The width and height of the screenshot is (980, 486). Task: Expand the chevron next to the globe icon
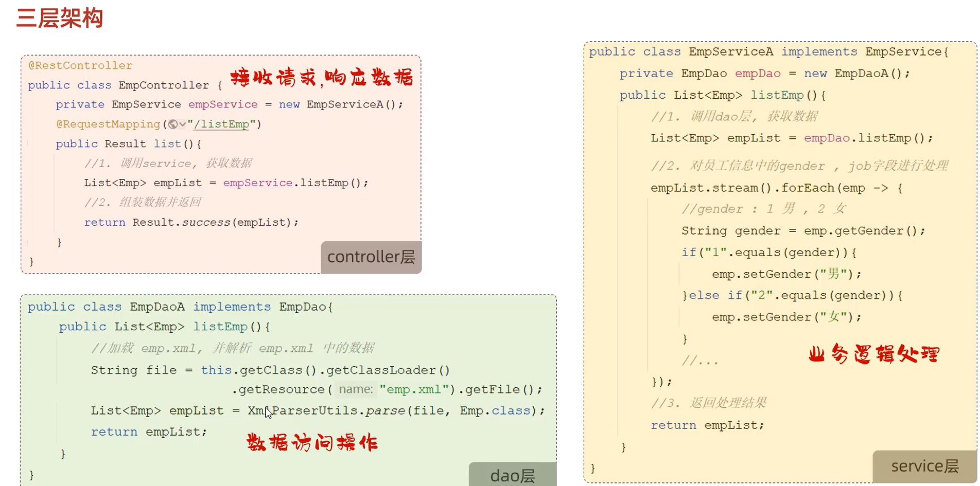click(182, 124)
